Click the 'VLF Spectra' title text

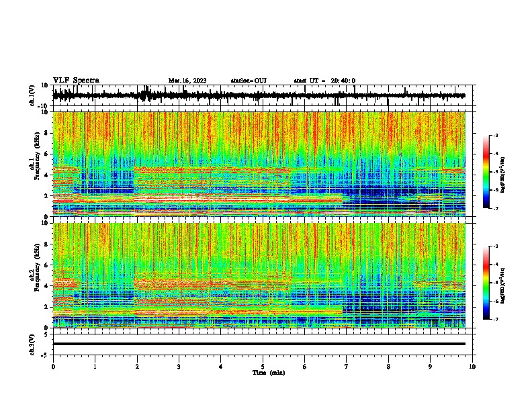pyautogui.click(x=76, y=81)
